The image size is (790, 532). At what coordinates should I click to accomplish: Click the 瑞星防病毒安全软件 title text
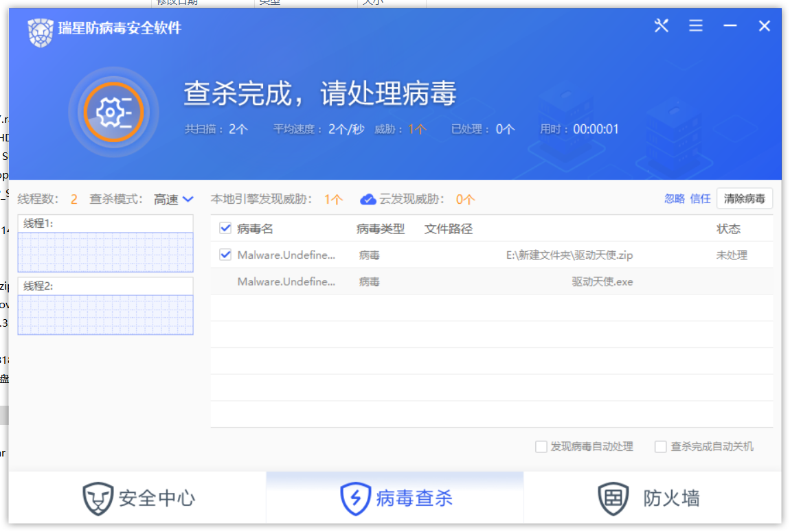(120, 27)
